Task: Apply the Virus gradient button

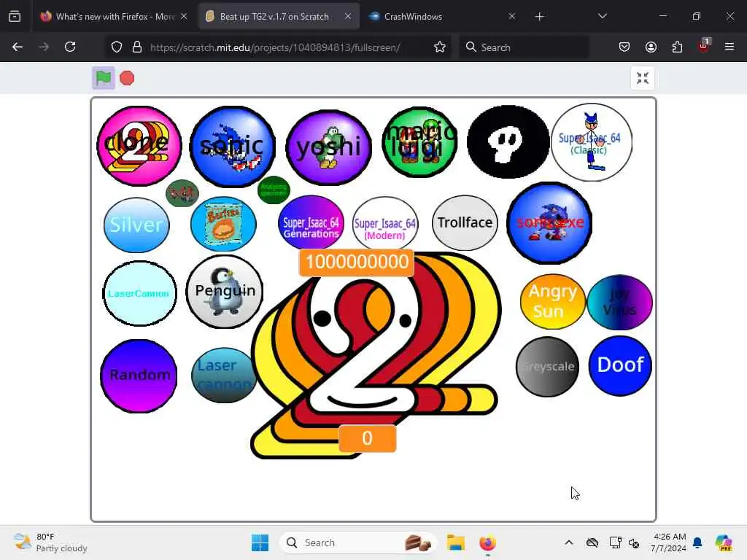Action: point(620,303)
